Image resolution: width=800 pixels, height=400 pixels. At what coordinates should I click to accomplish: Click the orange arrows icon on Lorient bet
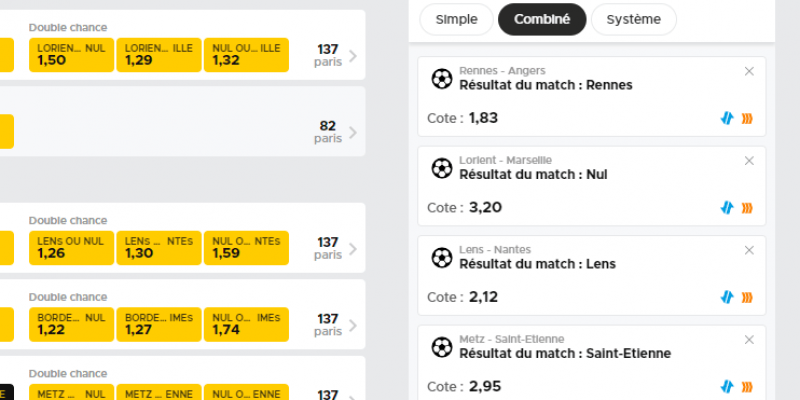(746, 207)
